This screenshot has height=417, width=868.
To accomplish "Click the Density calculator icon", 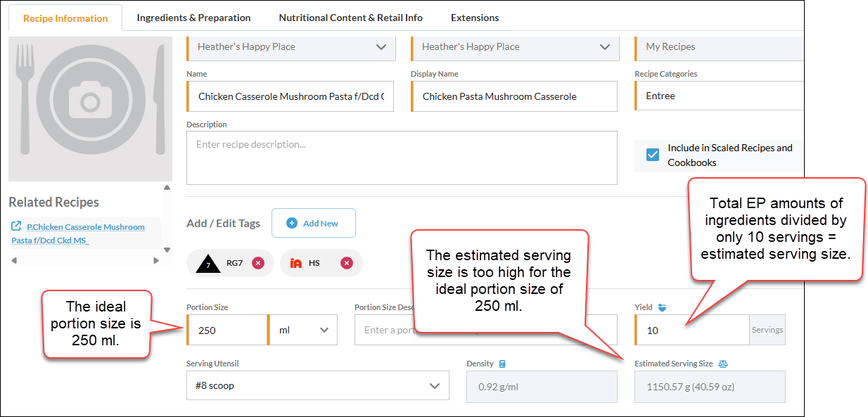I will [x=502, y=364].
